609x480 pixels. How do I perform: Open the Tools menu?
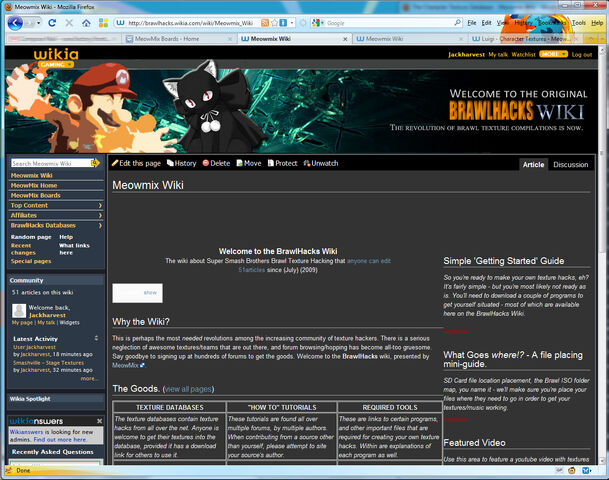[579, 23]
